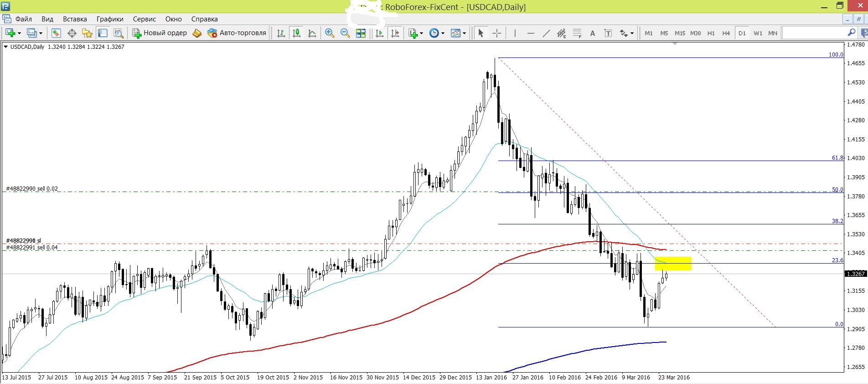
Task: Switch chart to Bar Chart mode
Action: (281, 33)
